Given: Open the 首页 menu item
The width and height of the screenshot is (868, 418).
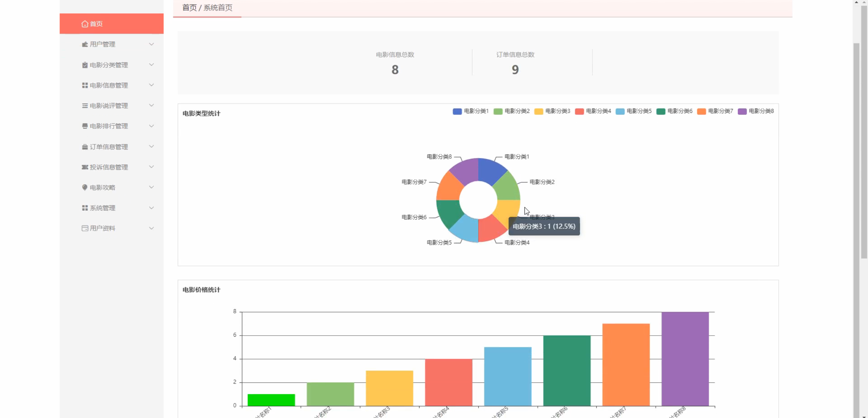Looking at the screenshot, I should point(96,24).
